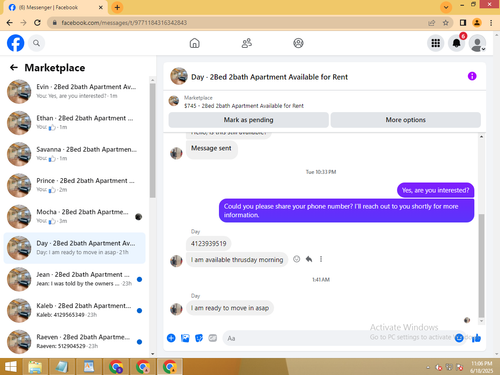Image resolution: width=500 pixels, height=375 pixels.
Task: Click the conversation list scroll down arrow
Action: (153, 354)
